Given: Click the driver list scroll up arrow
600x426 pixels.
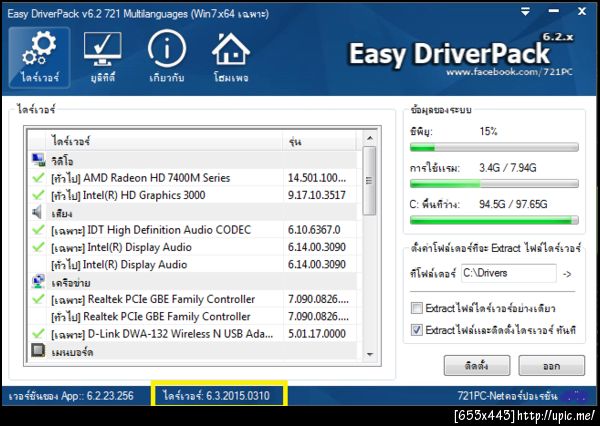Looking at the screenshot, I should tap(370, 138).
